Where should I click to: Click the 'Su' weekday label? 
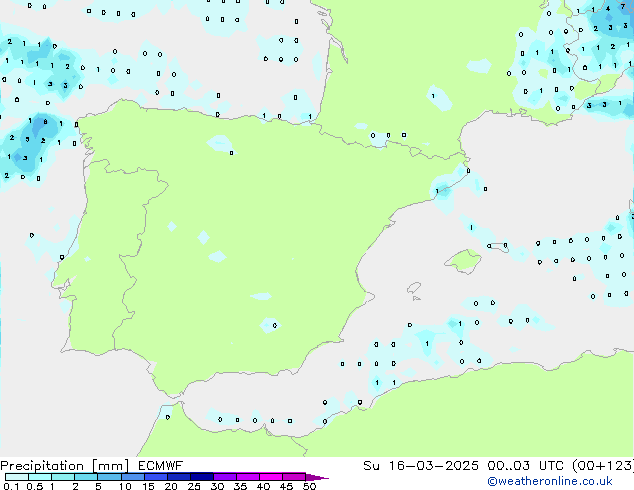point(371,466)
